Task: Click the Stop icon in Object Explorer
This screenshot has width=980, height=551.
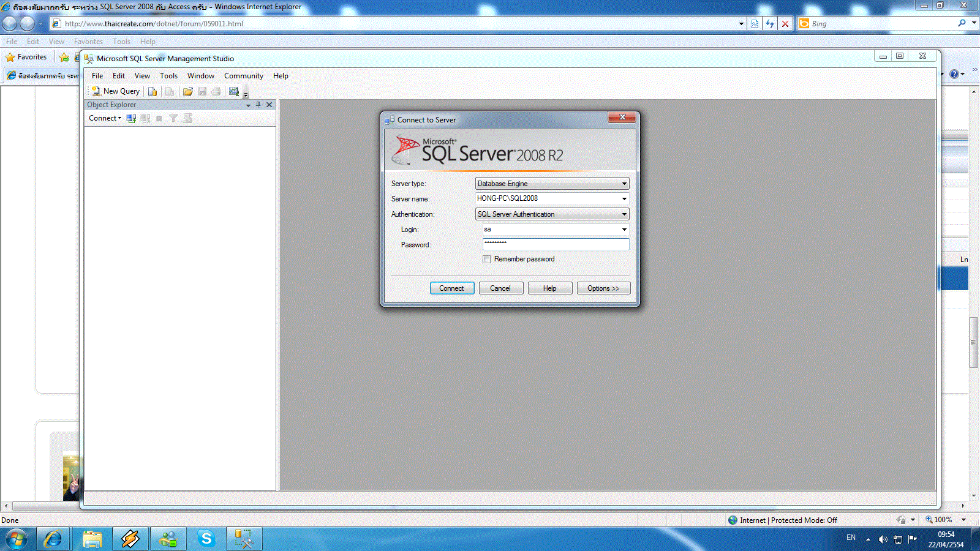Action: tap(159, 118)
